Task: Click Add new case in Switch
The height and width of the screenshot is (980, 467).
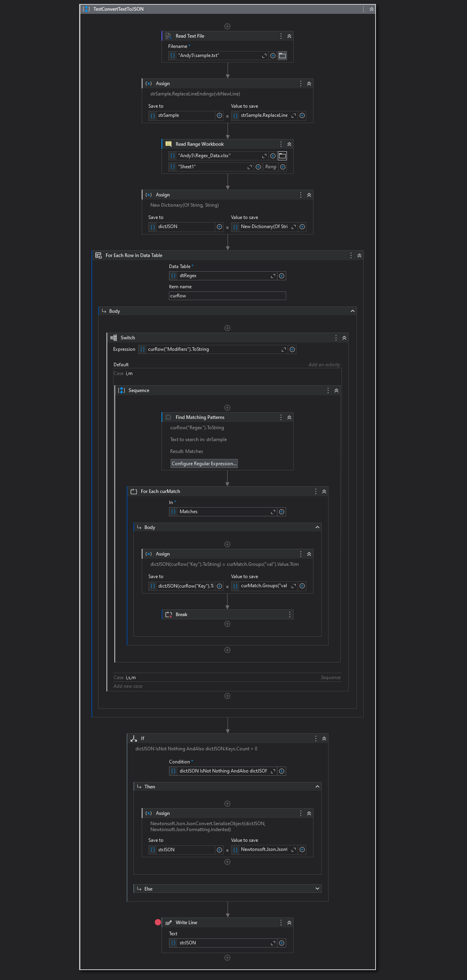Action: coord(128,686)
